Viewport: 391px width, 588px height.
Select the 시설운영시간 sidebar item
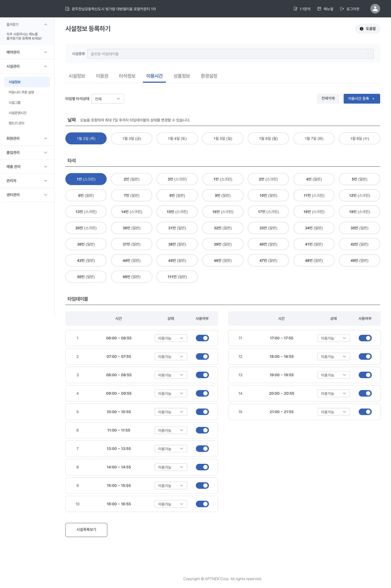17,113
